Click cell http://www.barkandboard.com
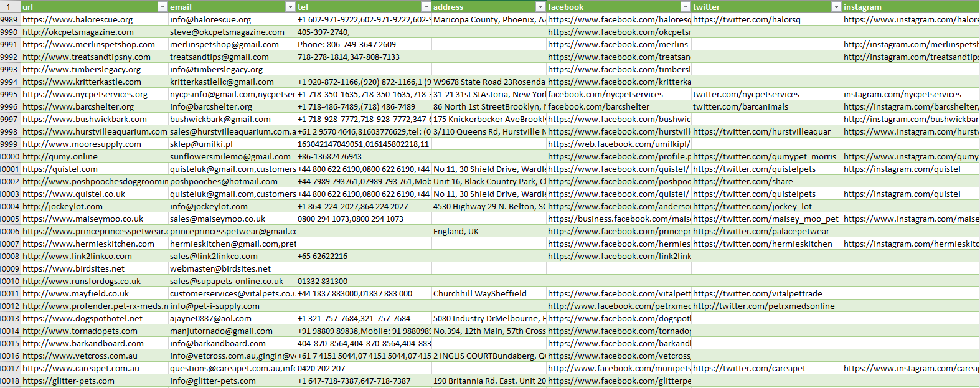 click(95, 343)
